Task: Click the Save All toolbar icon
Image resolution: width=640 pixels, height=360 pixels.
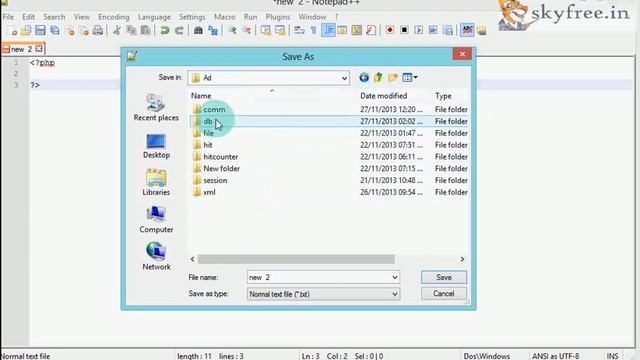Action: [x=55, y=31]
